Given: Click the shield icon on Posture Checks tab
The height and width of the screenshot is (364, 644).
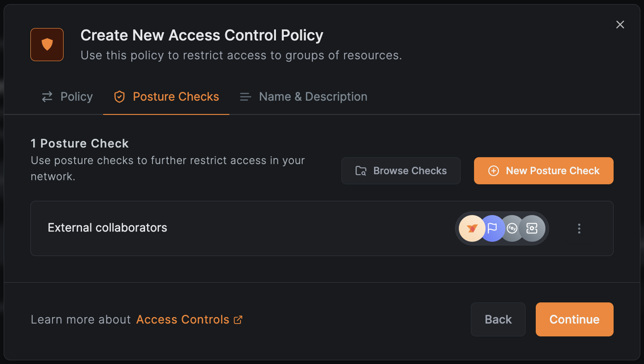Looking at the screenshot, I should coord(119,97).
